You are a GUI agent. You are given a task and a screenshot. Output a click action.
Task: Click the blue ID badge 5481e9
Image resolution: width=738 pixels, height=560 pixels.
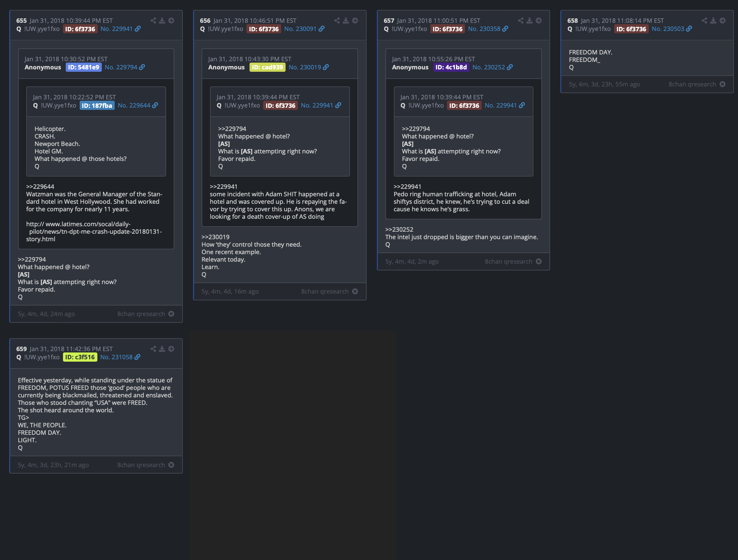click(84, 67)
